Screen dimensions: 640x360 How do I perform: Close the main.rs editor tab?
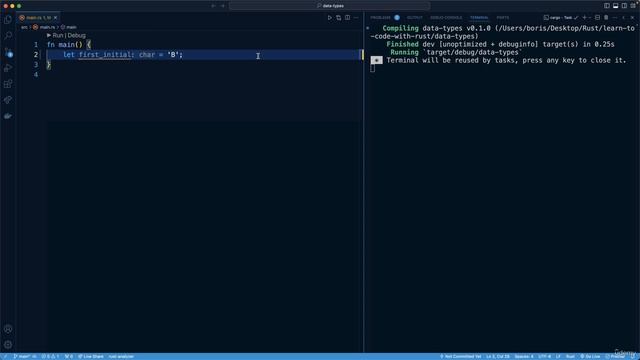pyautogui.click(x=56, y=18)
